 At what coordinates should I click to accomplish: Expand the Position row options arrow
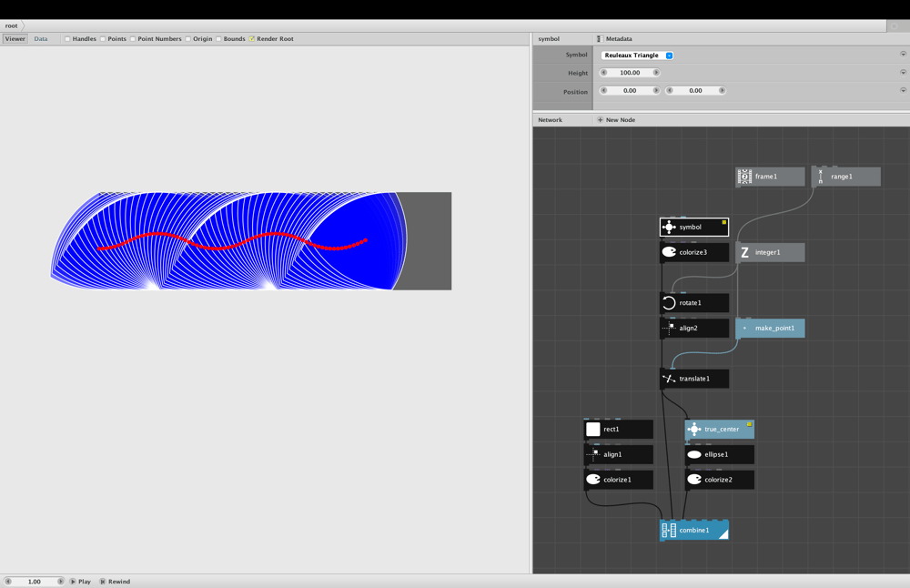click(903, 90)
